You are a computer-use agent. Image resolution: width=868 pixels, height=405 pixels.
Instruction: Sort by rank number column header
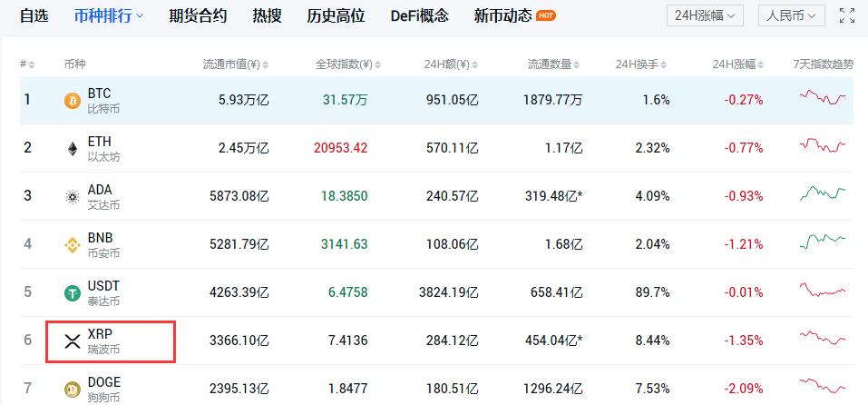point(27,64)
